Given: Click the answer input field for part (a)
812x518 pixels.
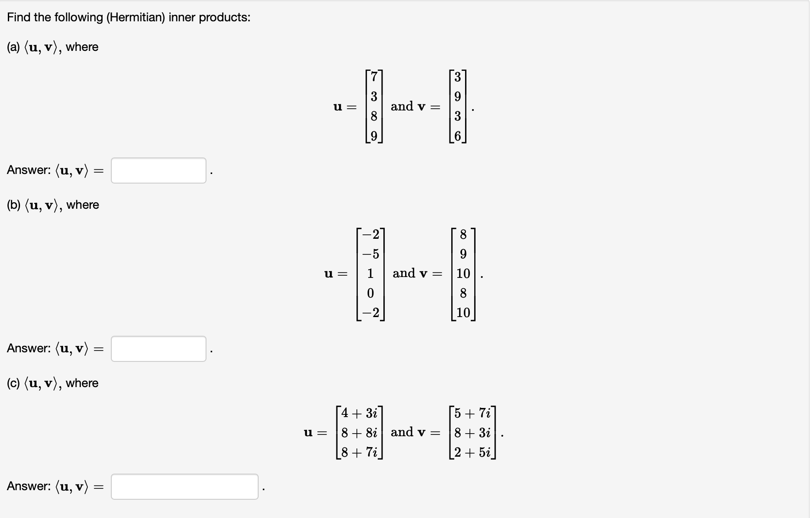Looking at the screenshot, I should click(x=159, y=170).
